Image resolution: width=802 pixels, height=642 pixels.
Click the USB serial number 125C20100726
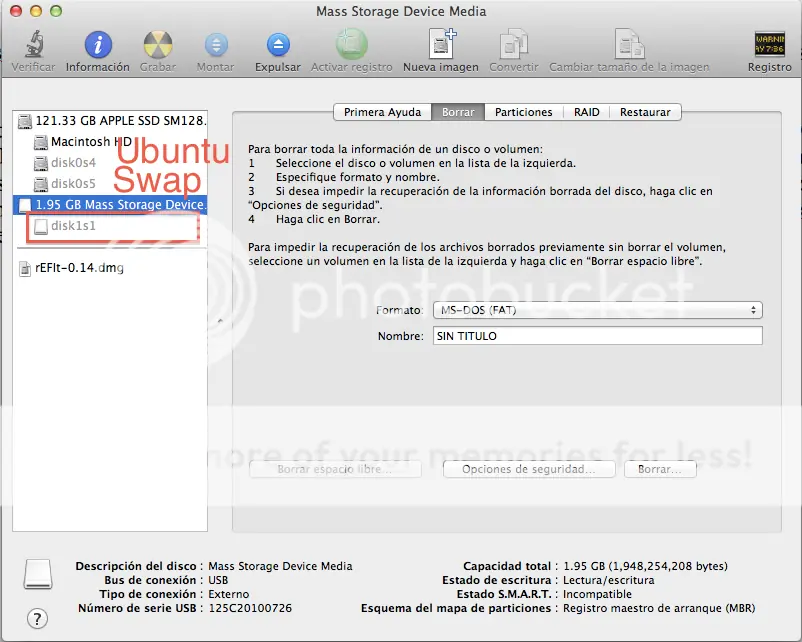(x=250, y=608)
